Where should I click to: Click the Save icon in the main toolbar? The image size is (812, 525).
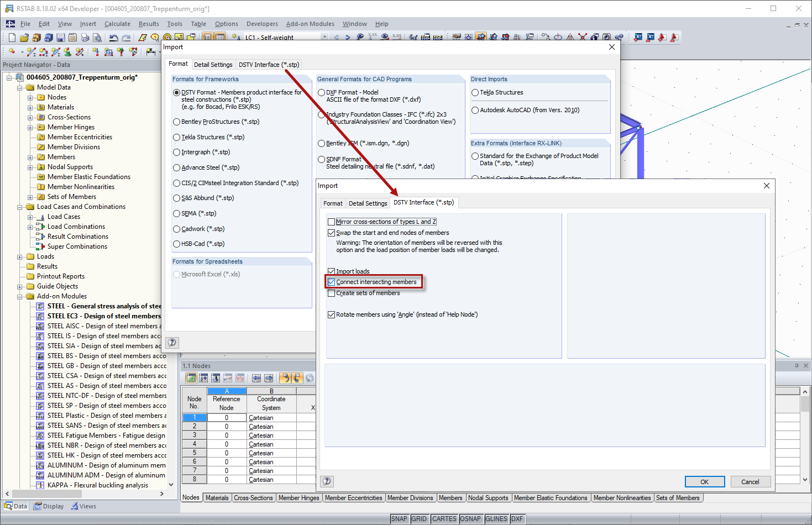(60, 37)
